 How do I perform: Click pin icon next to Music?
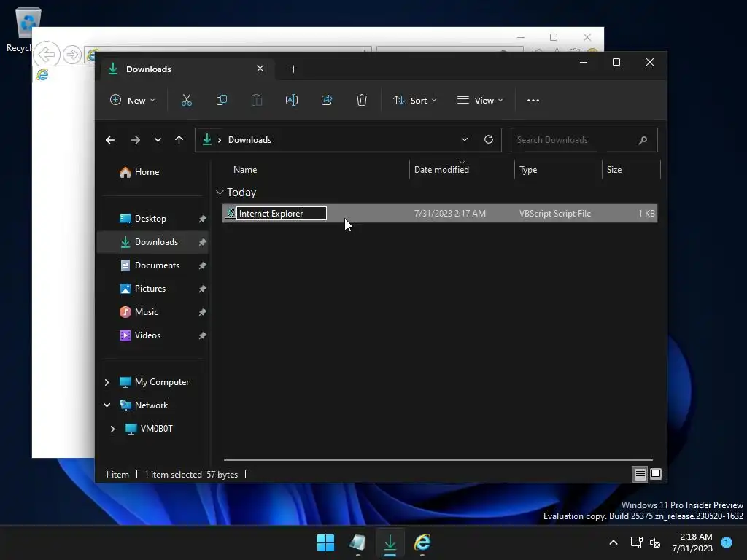[203, 312]
